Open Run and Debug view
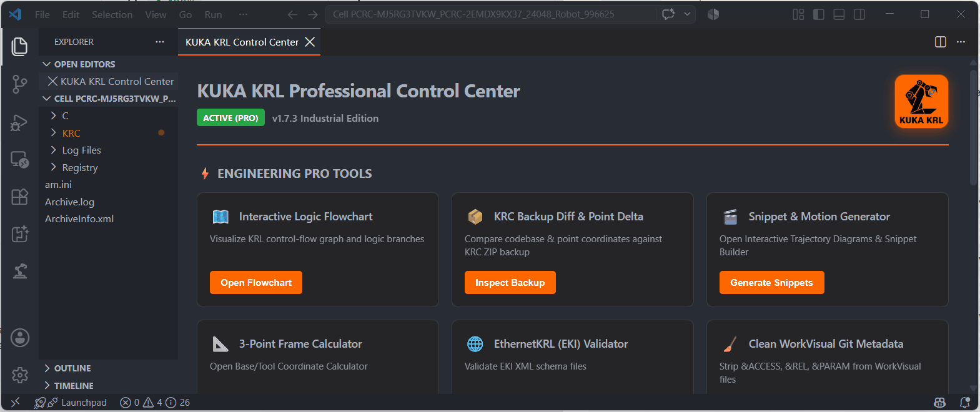The width and height of the screenshot is (980, 412). [x=20, y=122]
